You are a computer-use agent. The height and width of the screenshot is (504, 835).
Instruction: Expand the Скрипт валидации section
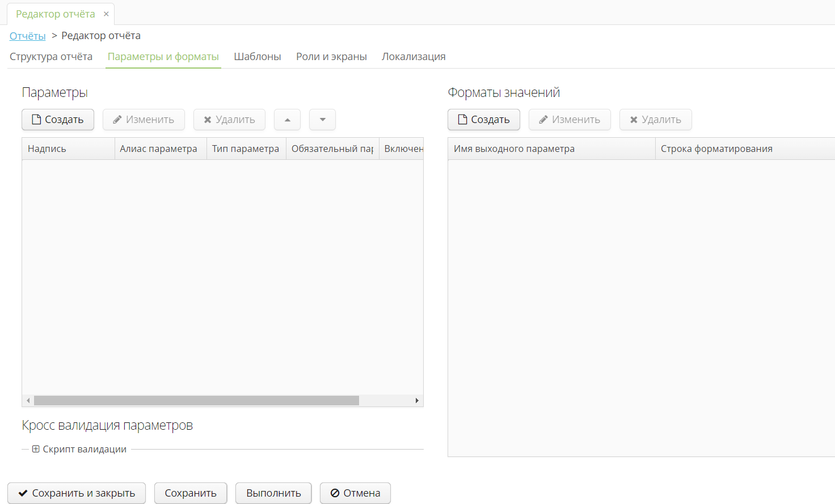[x=36, y=449]
